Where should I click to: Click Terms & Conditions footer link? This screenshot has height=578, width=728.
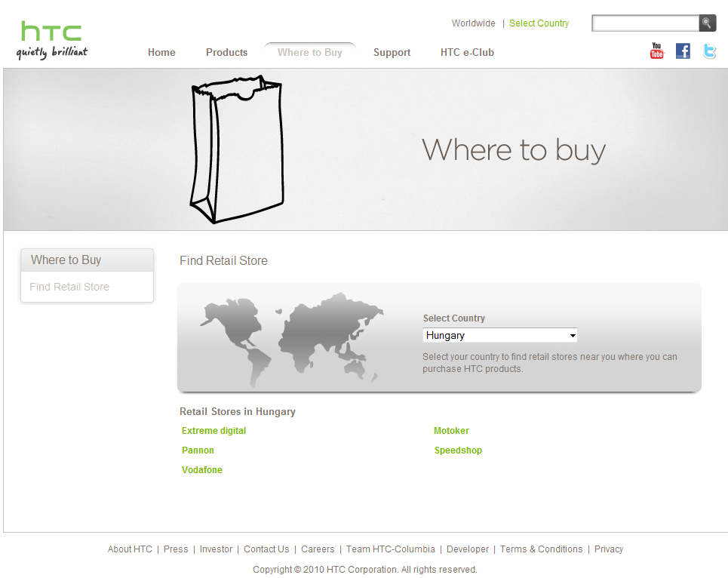(x=542, y=549)
